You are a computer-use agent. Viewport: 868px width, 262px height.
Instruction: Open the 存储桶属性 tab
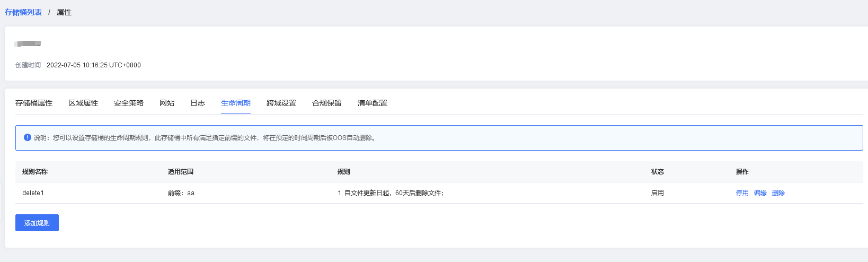click(x=34, y=103)
